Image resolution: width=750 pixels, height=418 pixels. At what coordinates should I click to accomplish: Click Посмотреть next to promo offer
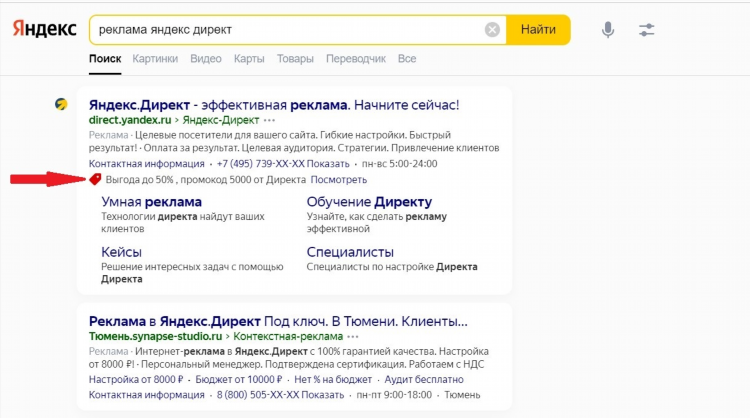pyautogui.click(x=339, y=180)
